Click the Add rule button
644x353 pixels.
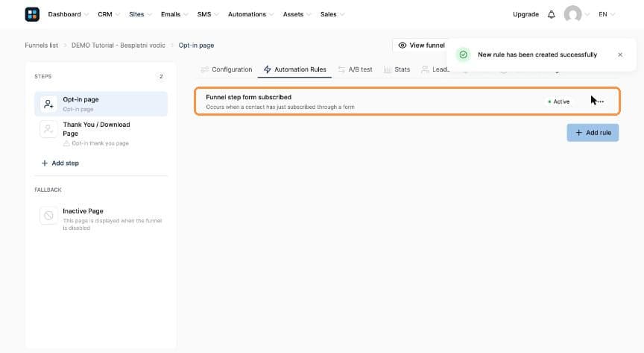pos(593,133)
